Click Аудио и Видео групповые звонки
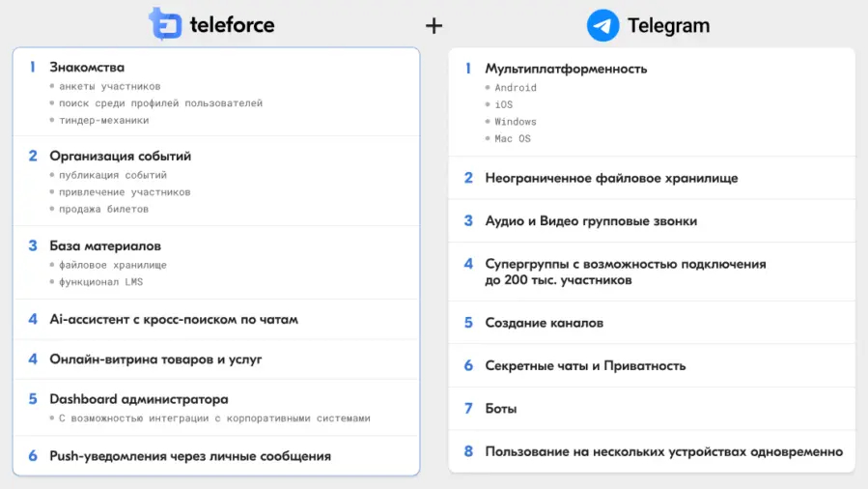 (x=591, y=221)
